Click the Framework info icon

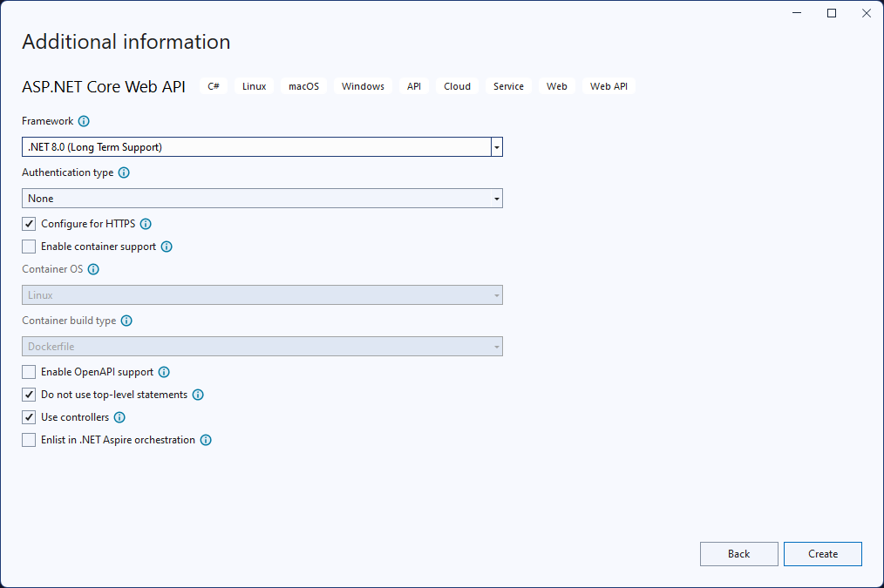[x=84, y=121]
